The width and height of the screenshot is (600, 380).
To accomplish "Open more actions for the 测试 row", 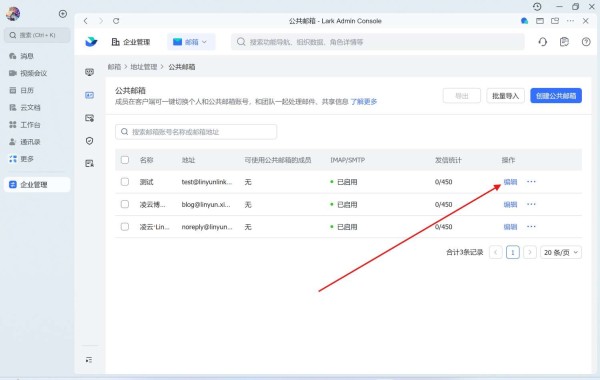I will tap(531, 182).
